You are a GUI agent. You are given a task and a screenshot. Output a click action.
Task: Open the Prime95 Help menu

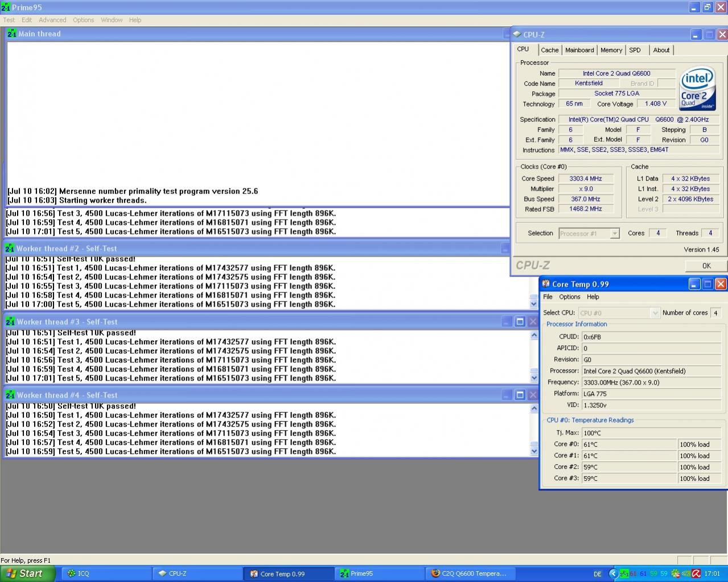(135, 20)
